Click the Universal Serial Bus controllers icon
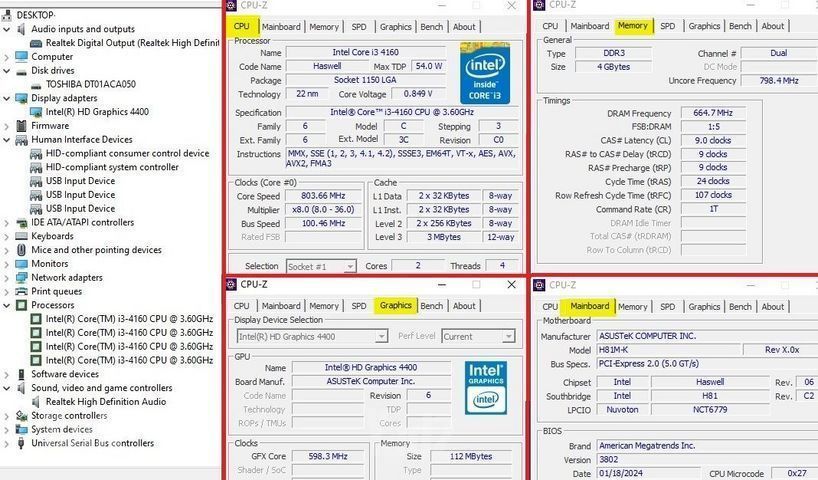This screenshot has width=818, height=480. point(21,443)
